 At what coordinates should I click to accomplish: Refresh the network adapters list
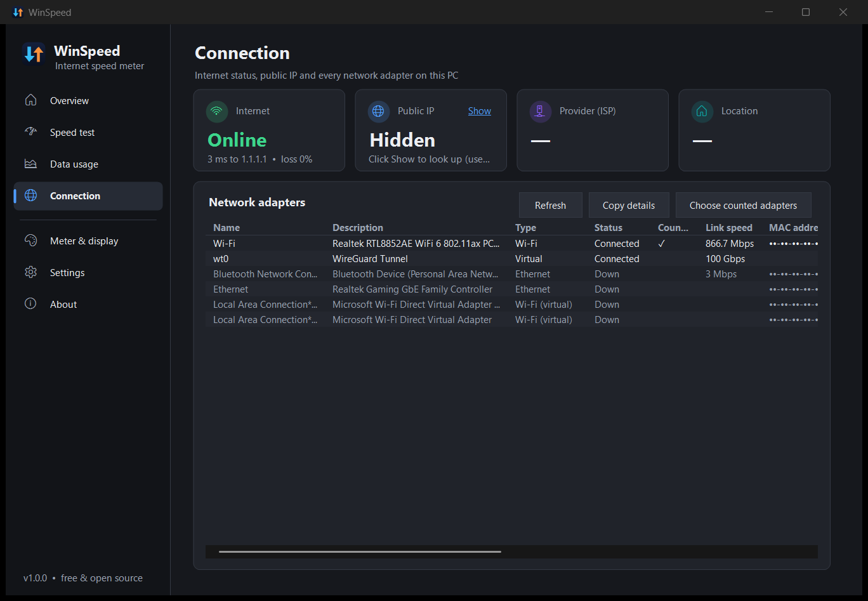click(x=550, y=205)
